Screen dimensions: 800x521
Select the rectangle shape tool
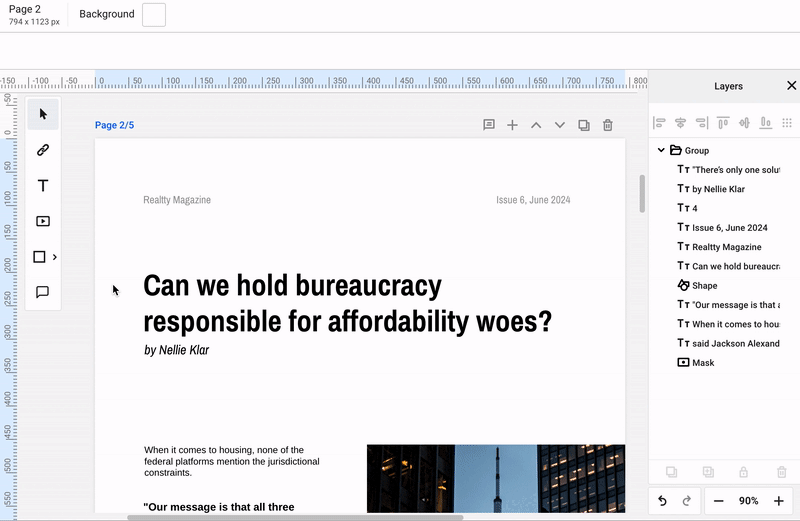click(39, 257)
